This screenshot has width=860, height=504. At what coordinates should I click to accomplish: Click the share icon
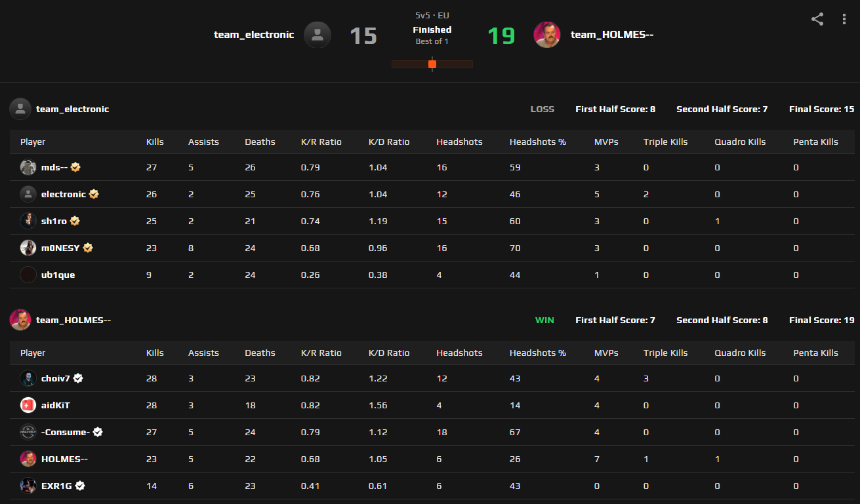click(x=817, y=19)
